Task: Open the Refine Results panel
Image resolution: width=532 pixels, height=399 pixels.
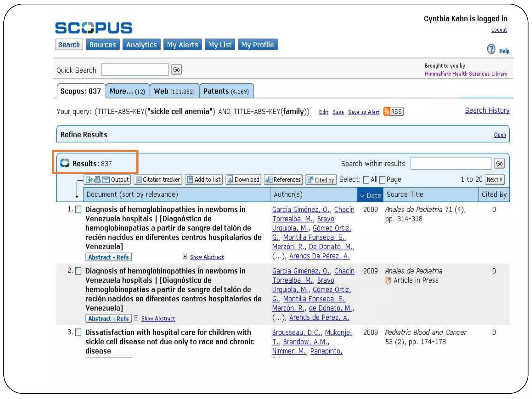Action: point(500,135)
